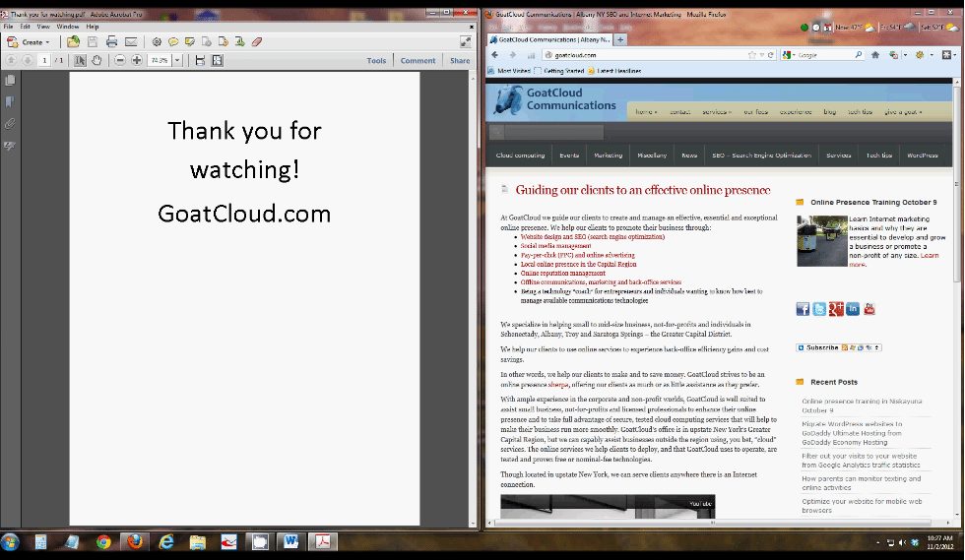Zoom out with the minus button
Image resolution: width=965 pixels, height=560 pixels.
click(120, 60)
